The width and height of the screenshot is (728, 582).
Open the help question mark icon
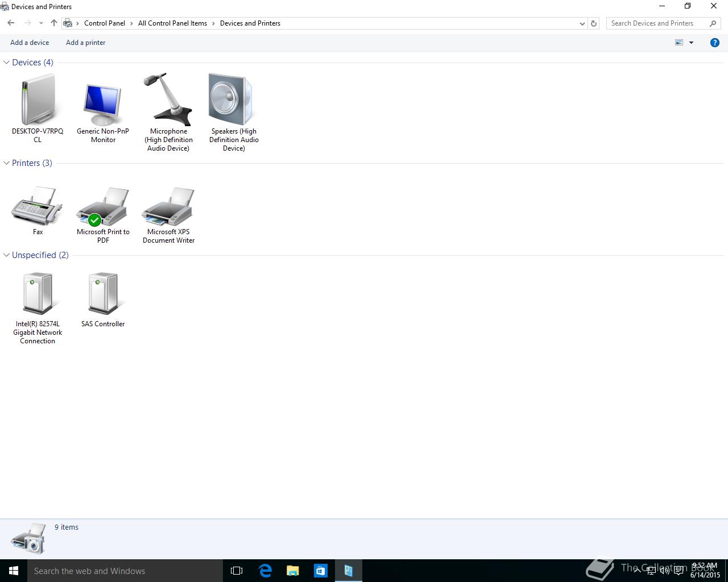point(715,43)
